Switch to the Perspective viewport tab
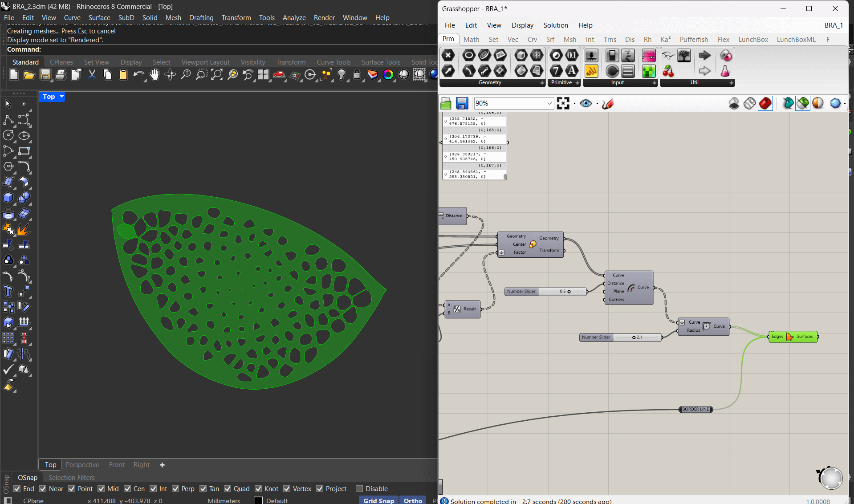The image size is (854, 504). tap(82, 464)
